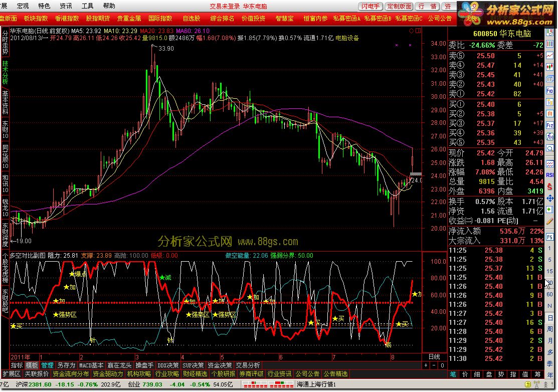The width and height of the screenshot is (558, 392).
Task: Click the FS icon in right toolbar
Action: tap(550, 237)
